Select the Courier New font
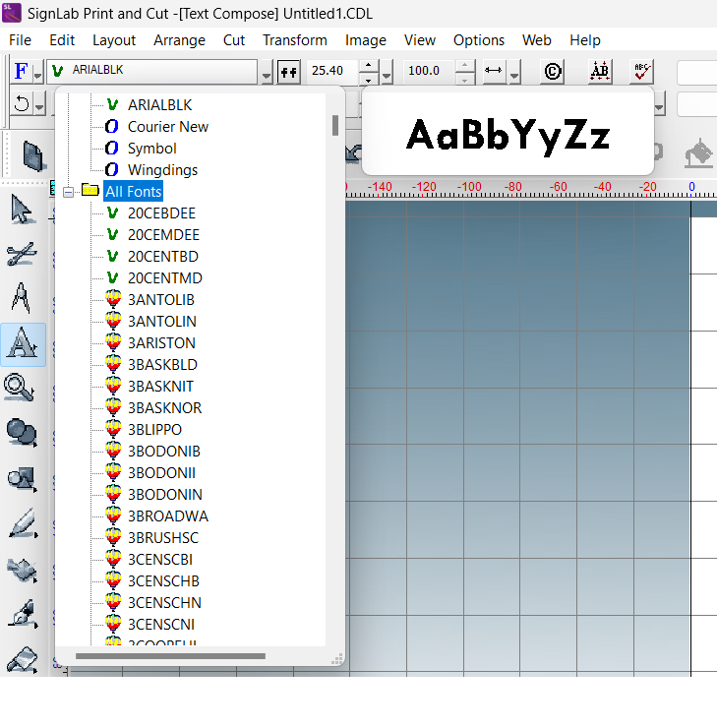The width and height of the screenshot is (717, 728). pos(168,127)
